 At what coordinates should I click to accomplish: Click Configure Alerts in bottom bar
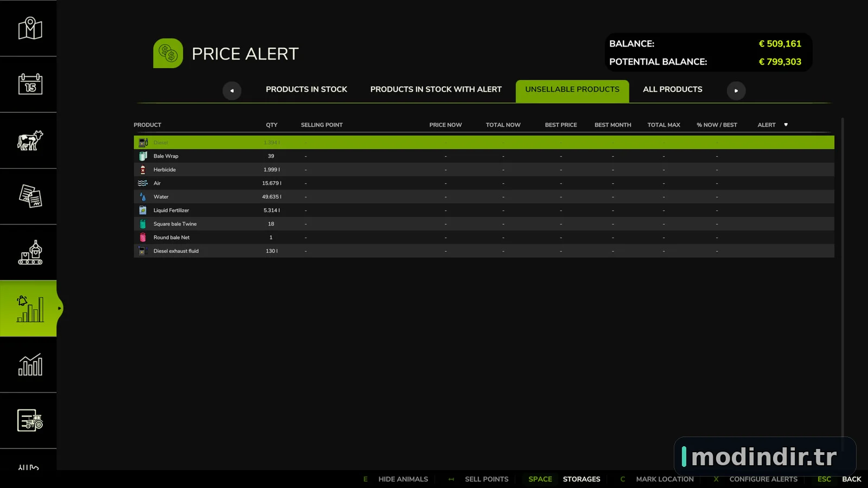[x=763, y=479]
